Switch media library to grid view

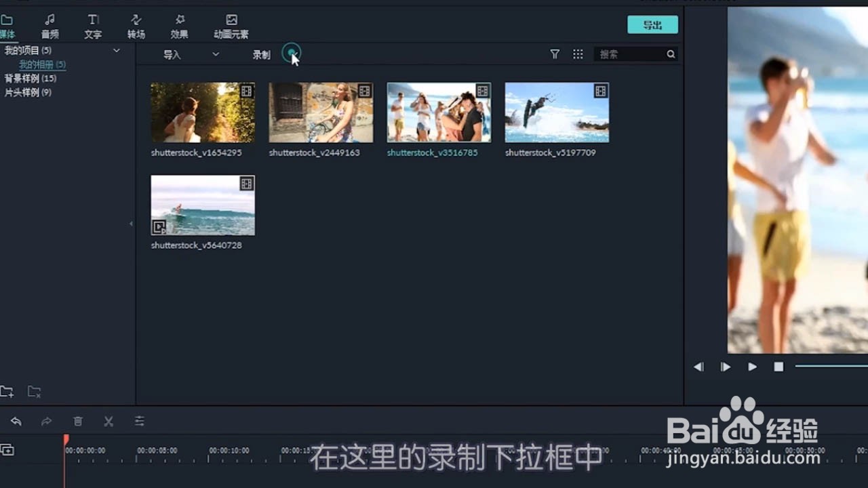tap(578, 54)
